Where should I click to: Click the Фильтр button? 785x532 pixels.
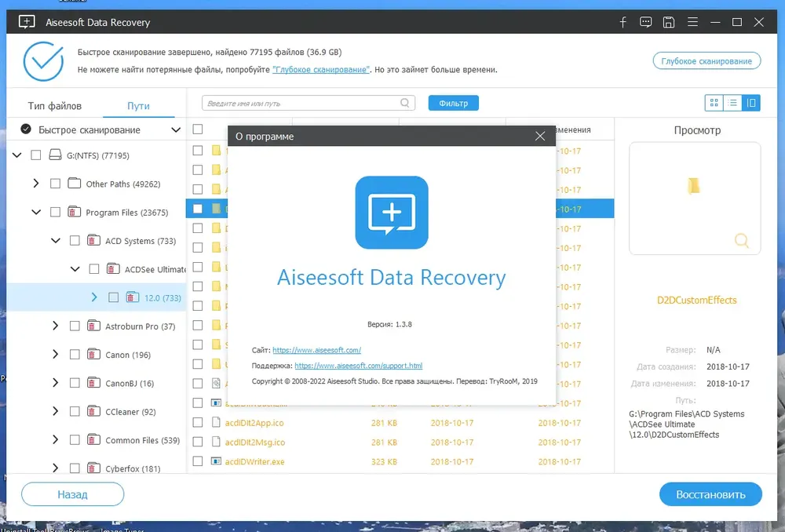coord(453,103)
